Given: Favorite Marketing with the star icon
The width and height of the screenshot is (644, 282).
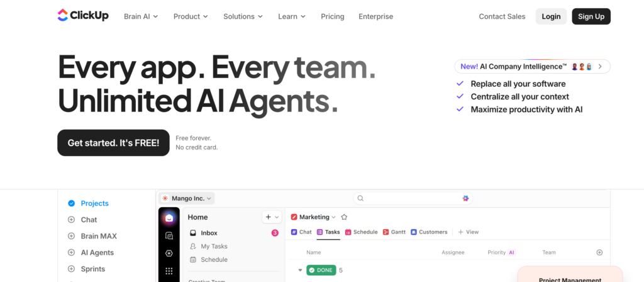Looking at the screenshot, I should [x=344, y=217].
